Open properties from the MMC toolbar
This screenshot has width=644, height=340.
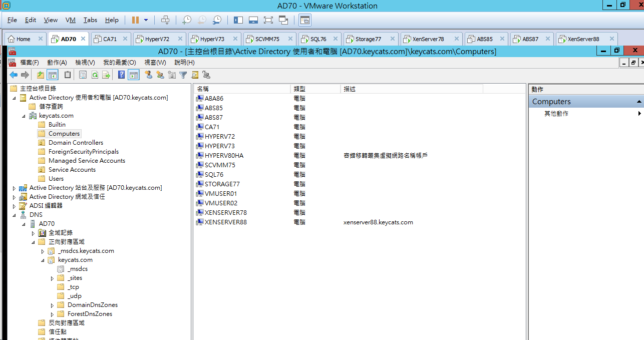click(83, 75)
